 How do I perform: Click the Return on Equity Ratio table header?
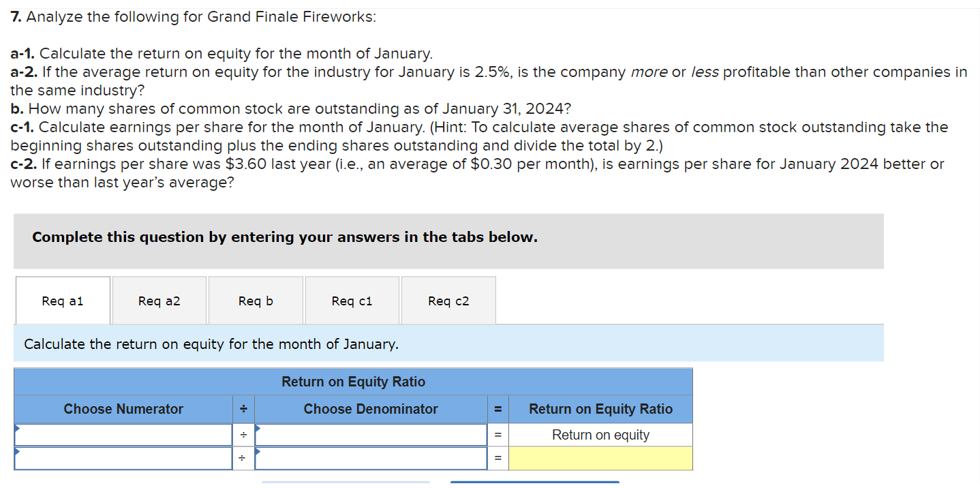[x=352, y=382]
